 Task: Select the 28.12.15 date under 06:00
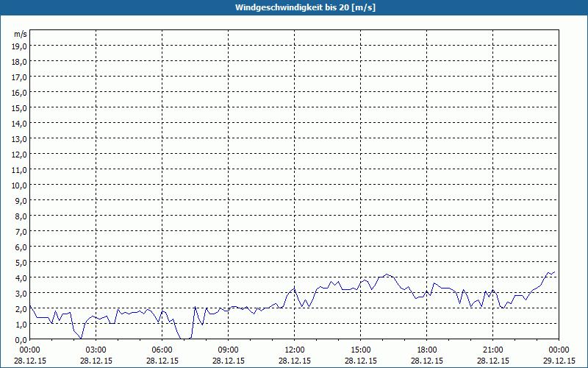[x=162, y=361]
